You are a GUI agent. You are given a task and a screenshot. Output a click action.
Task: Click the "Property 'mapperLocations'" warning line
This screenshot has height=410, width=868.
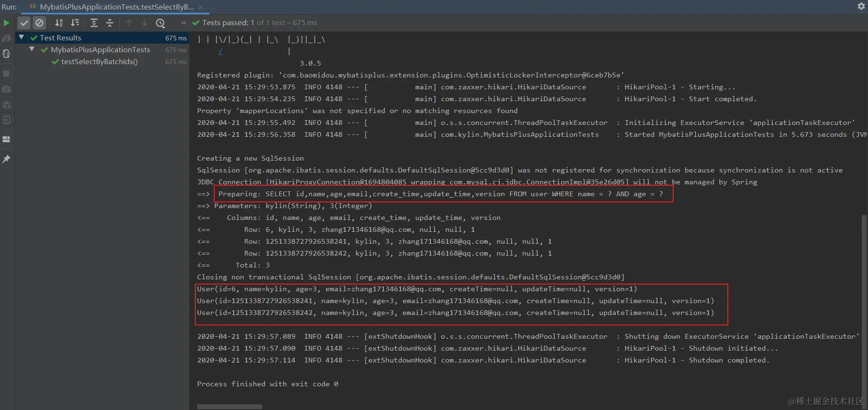click(x=357, y=111)
